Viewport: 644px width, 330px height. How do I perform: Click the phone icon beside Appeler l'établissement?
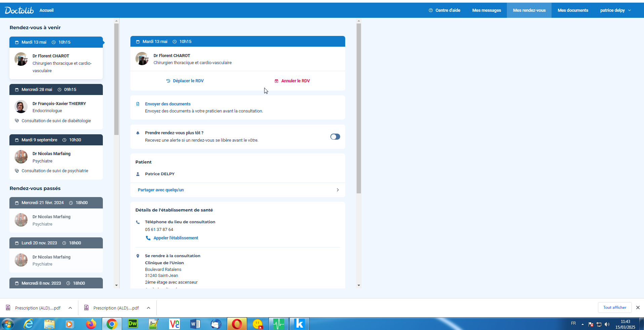tap(148, 238)
